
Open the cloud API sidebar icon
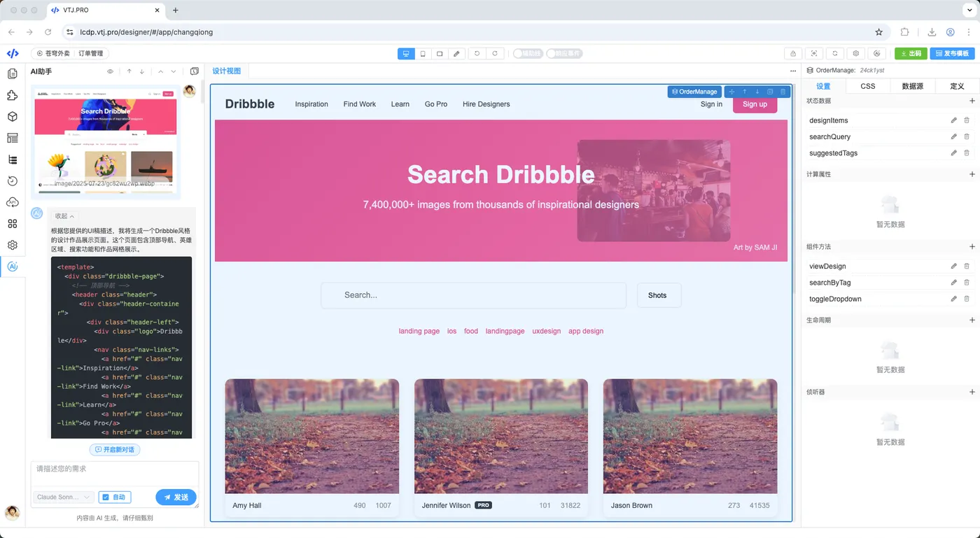(x=13, y=202)
